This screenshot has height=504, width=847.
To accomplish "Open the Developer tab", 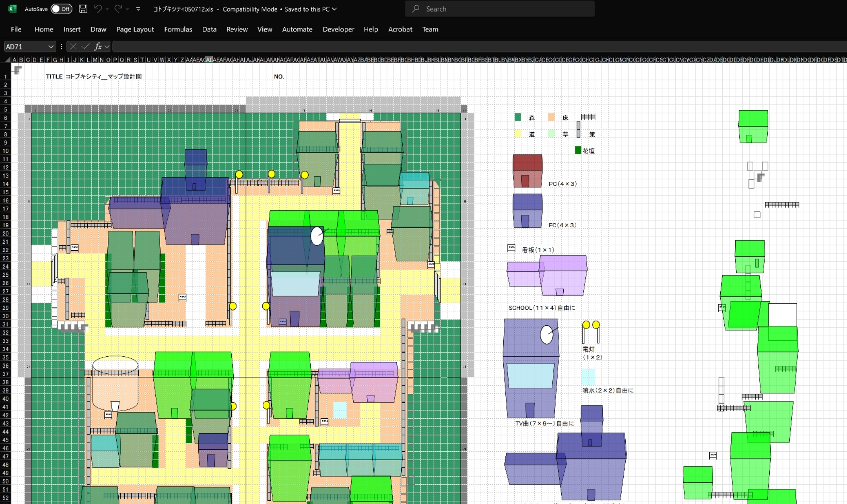I will [338, 29].
